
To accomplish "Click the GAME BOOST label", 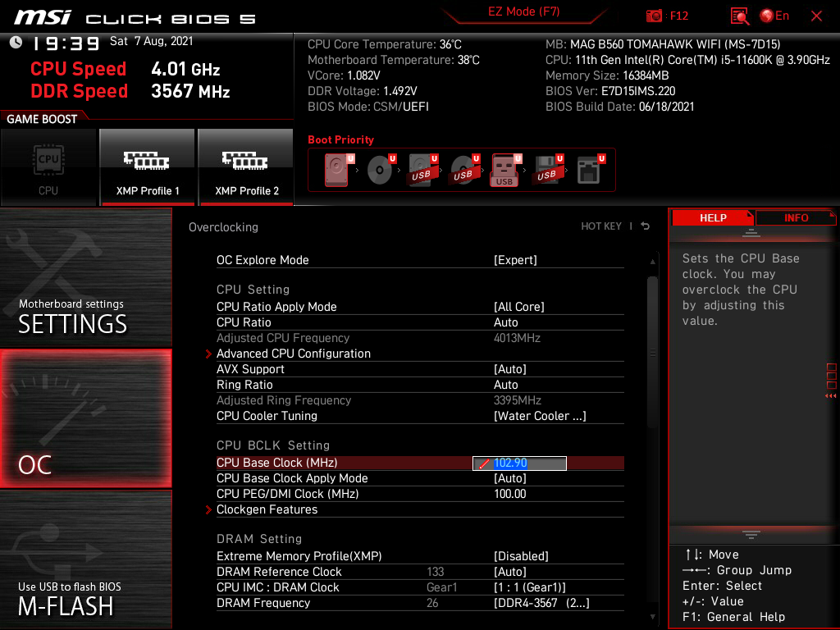I will click(x=42, y=119).
